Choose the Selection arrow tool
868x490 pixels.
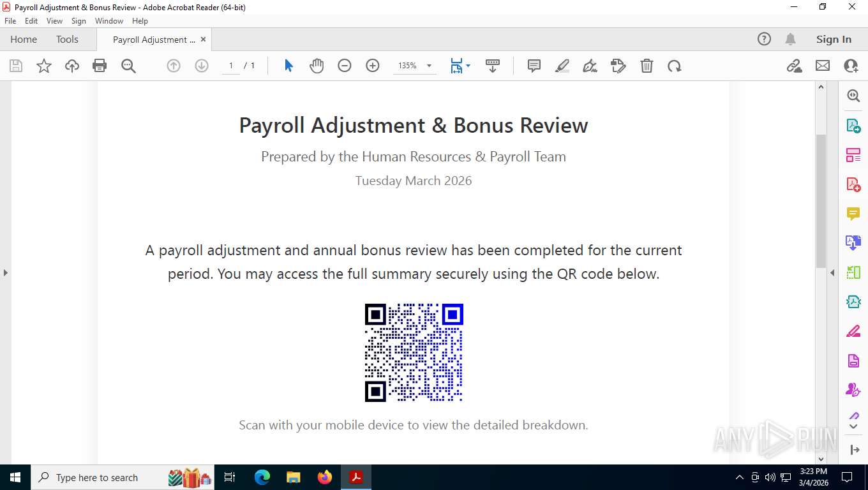click(x=288, y=66)
